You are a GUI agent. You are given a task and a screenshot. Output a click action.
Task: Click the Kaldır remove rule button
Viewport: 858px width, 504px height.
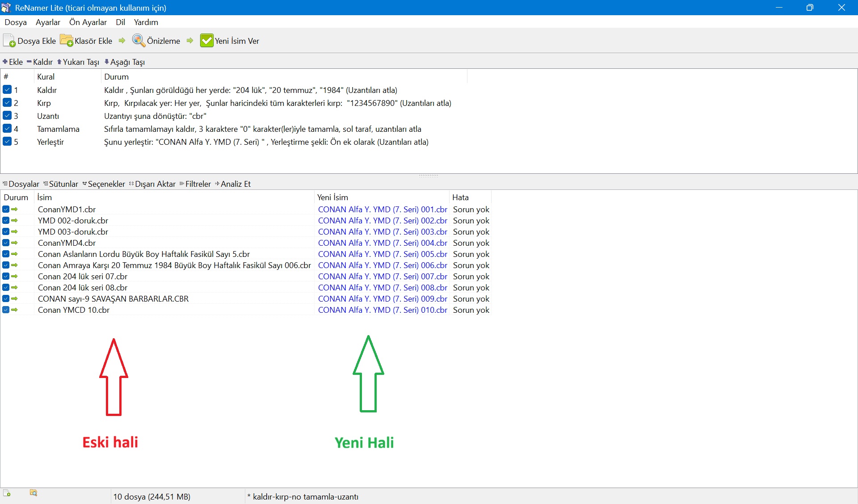[x=40, y=62]
